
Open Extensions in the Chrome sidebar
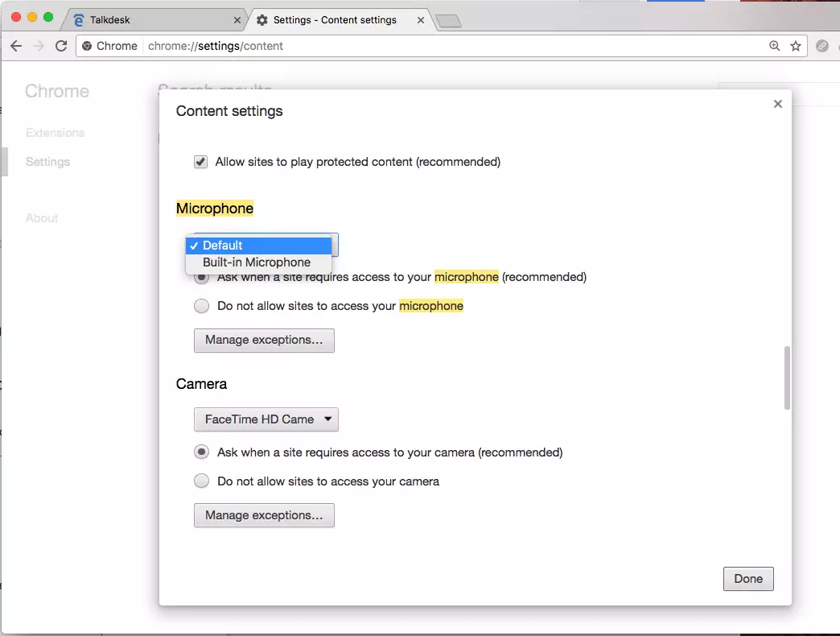pyautogui.click(x=55, y=133)
